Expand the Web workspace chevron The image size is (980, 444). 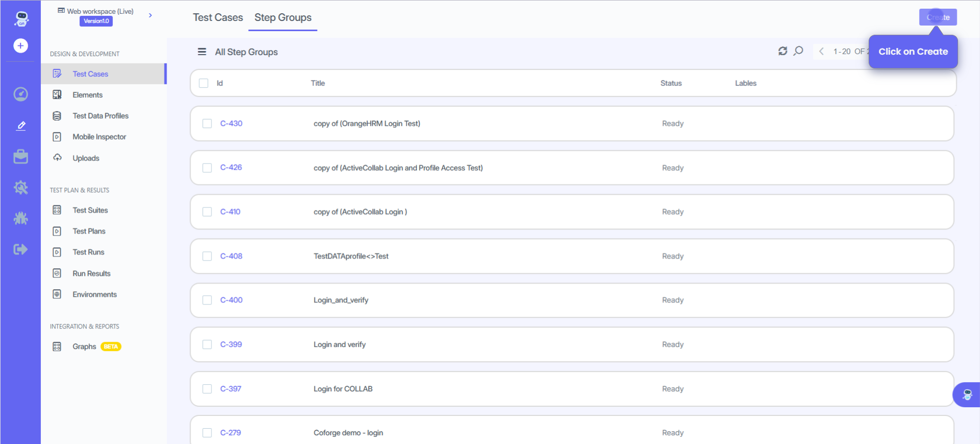[x=150, y=15]
